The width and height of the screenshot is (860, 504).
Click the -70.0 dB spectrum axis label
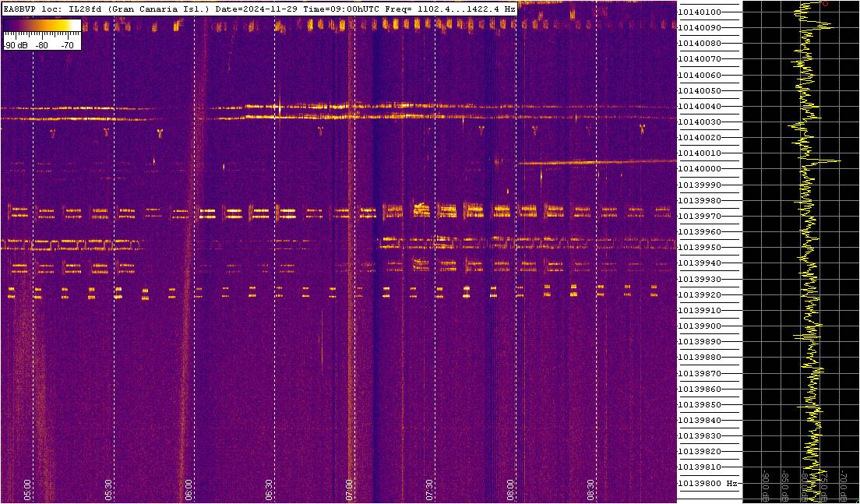click(x=844, y=485)
